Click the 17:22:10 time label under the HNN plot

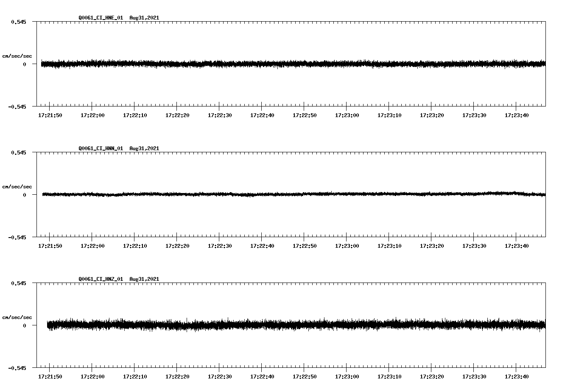click(x=135, y=246)
